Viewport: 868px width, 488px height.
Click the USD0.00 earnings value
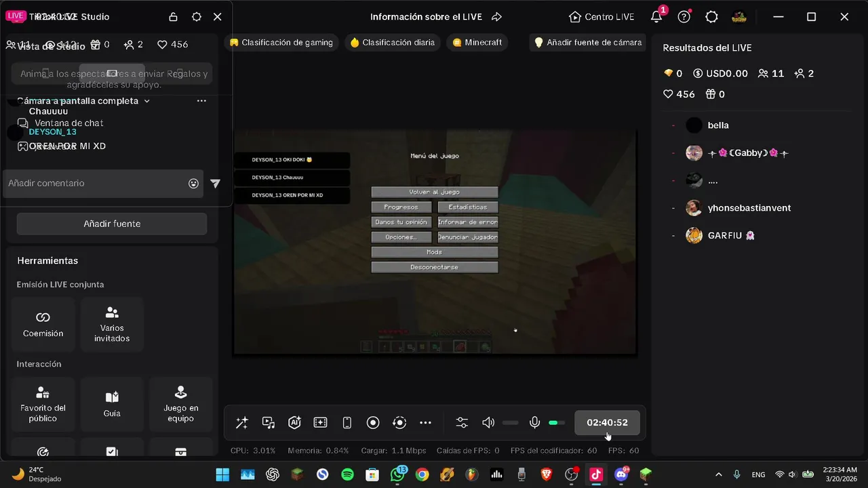pyautogui.click(x=720, y=73)
